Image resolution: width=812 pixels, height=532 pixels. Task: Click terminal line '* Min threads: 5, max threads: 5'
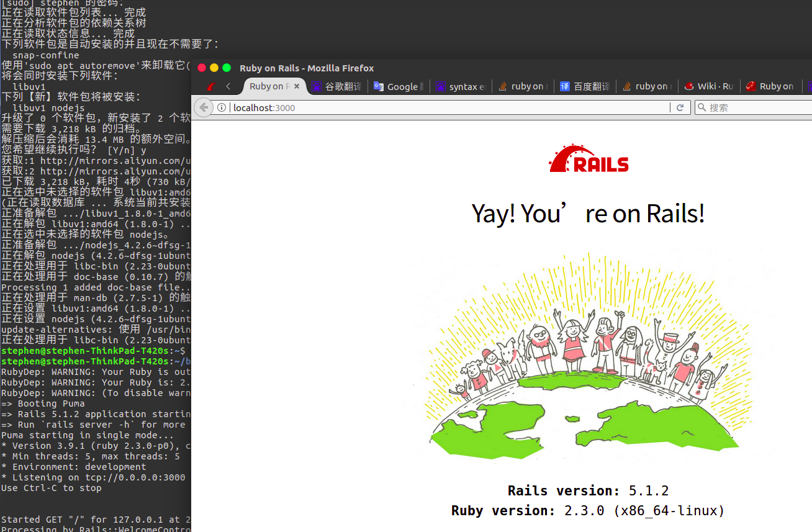pos(91,456)
